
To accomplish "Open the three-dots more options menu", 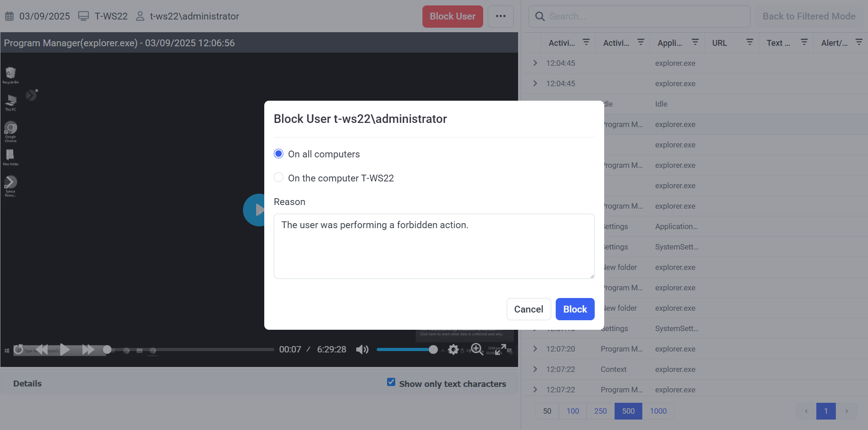I will tap(500, 16).
